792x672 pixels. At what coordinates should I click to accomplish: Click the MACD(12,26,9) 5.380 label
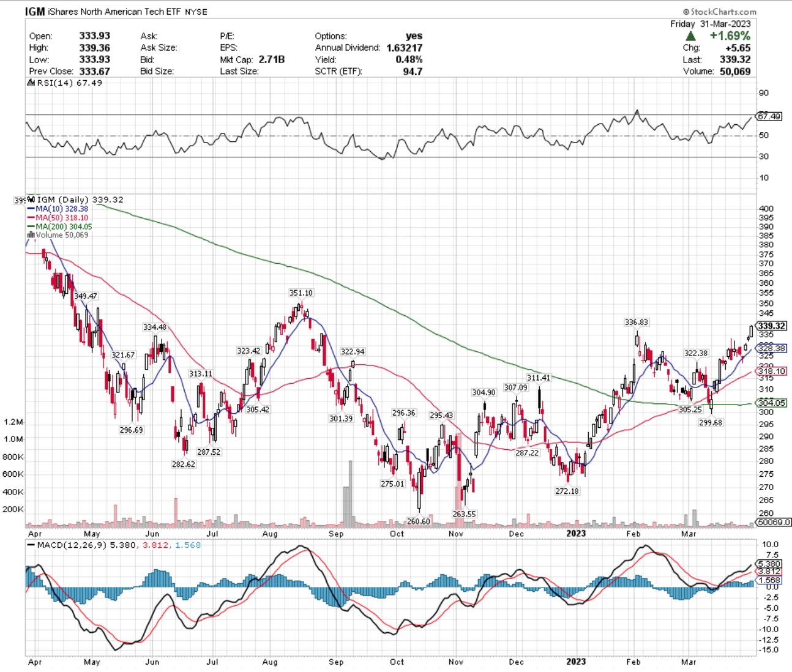[88, 545]
